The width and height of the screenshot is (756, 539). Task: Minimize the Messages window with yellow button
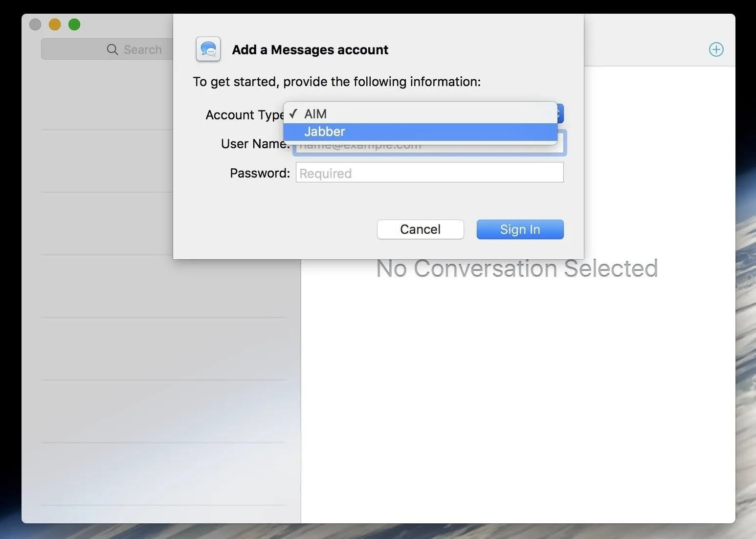click(55, 24)
